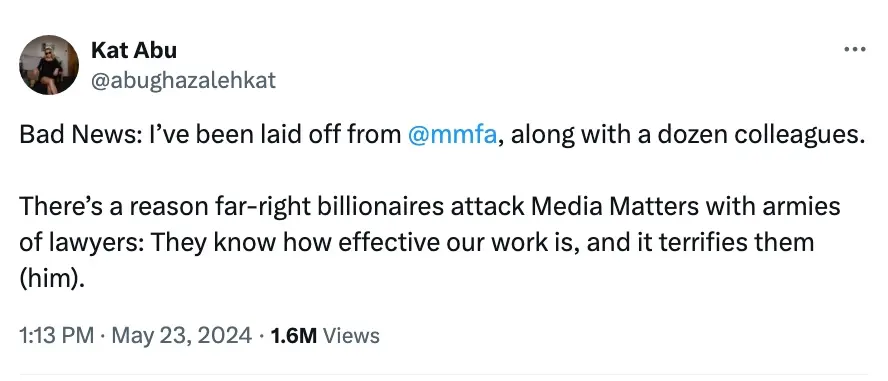
Task: Open the three-dot more options menu
Action: coord(855,50)
